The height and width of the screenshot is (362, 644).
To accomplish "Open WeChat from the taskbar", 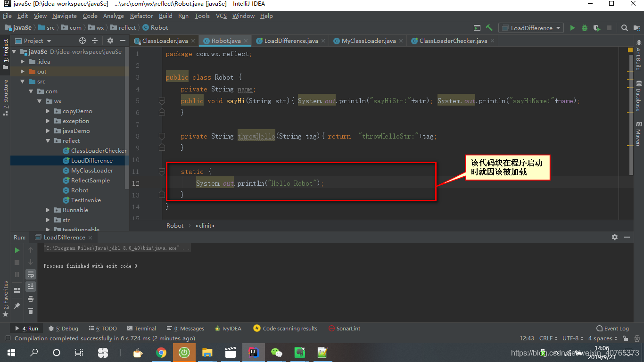I will click(x=277, y=352).
